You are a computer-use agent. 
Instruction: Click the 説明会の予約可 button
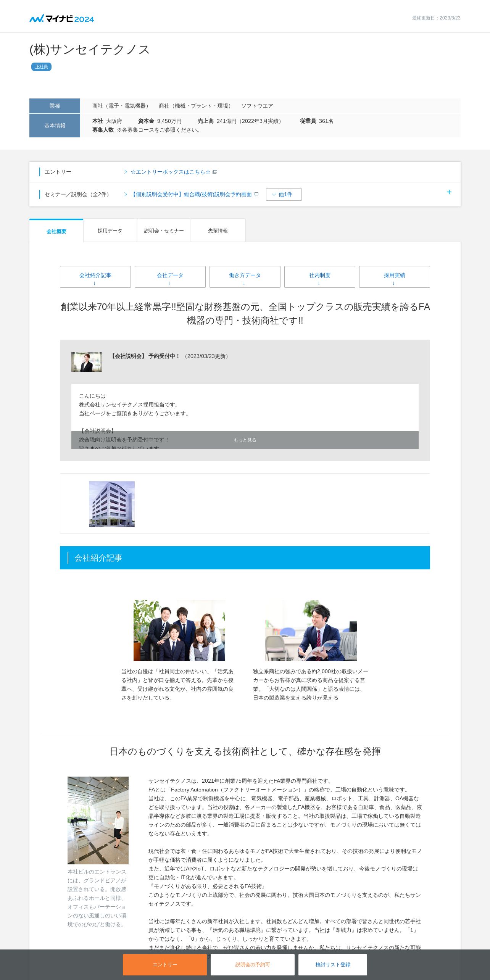coord(253,965)
